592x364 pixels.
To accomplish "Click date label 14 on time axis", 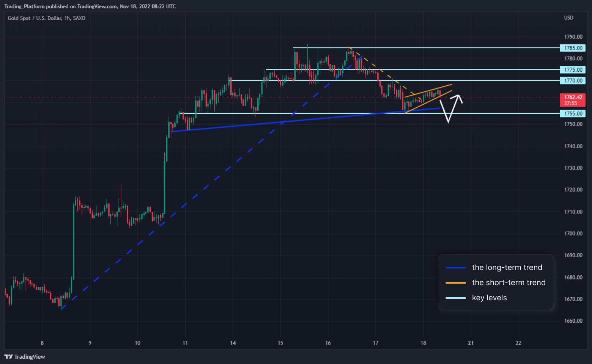I will pyautogui.click(x=233, y=343).
